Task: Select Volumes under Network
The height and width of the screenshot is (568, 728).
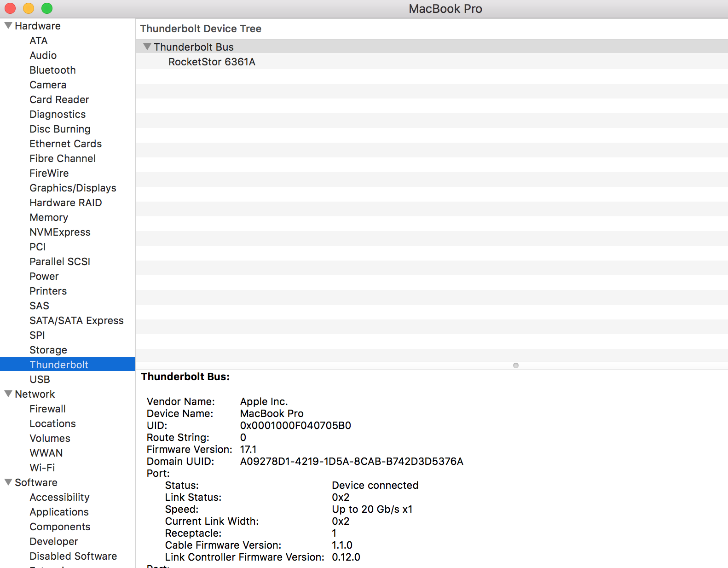Action: [x=50, y=438]
